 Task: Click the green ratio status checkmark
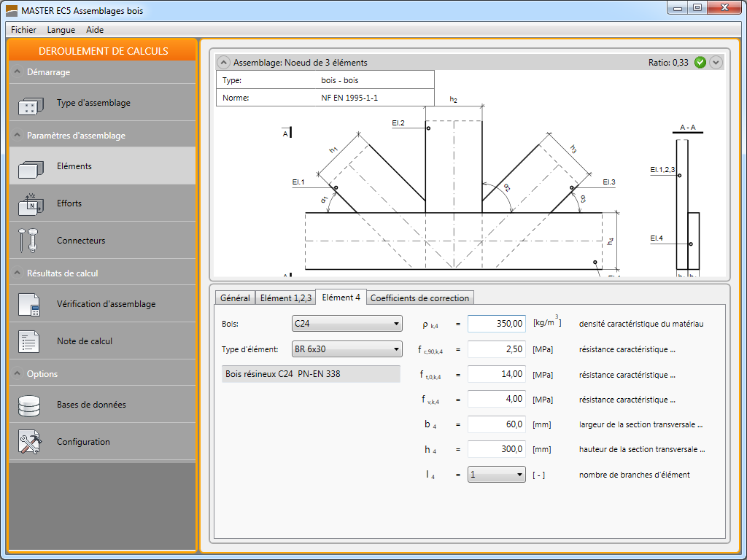point(700,63)
